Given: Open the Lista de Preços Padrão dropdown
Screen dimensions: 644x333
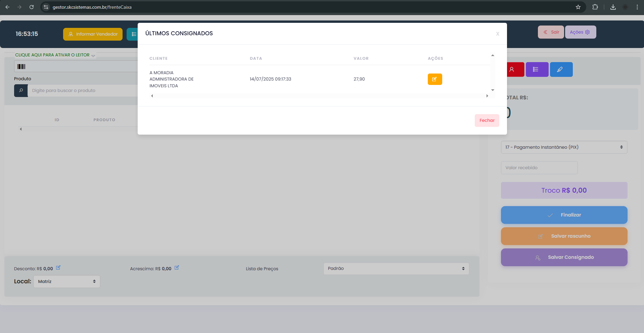Looking at the screenshot, I should (x=396, y=269).
